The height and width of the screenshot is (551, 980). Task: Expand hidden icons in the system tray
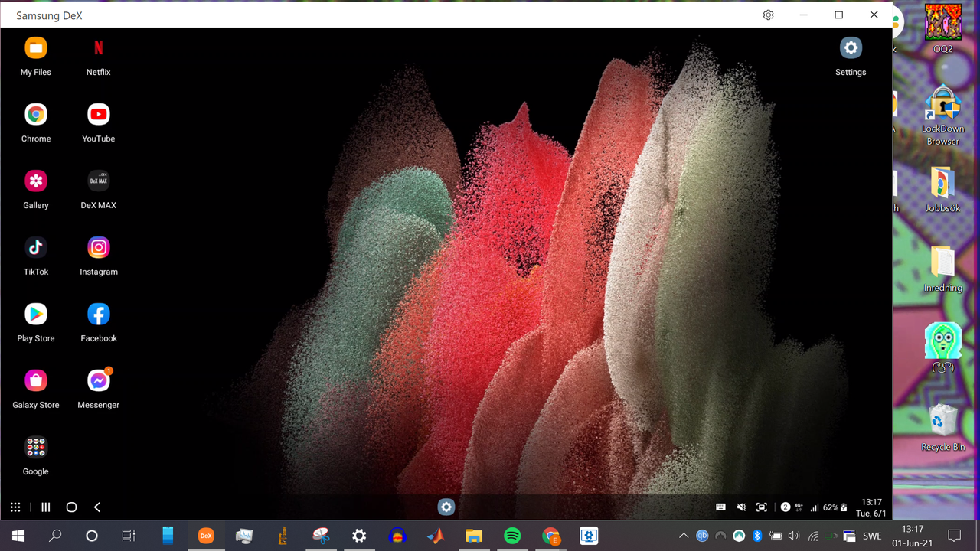[x=684, y=536]
